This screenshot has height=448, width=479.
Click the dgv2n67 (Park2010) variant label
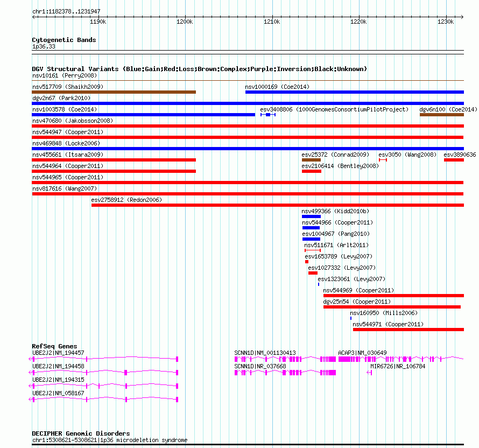click(x=61, y=98)
